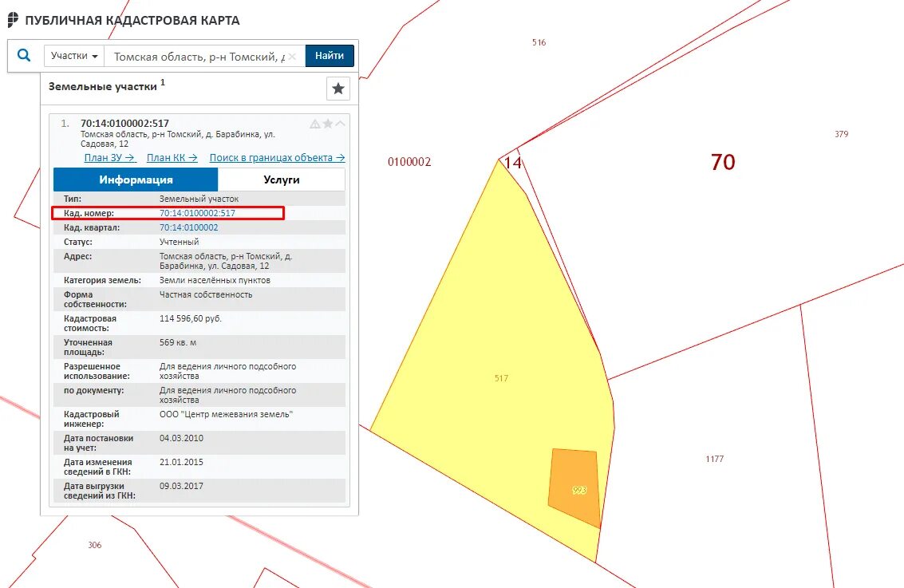Viewport: 904px width, 588px height.
Task: Click the Найти button
Action: click(x=330, y=56)
